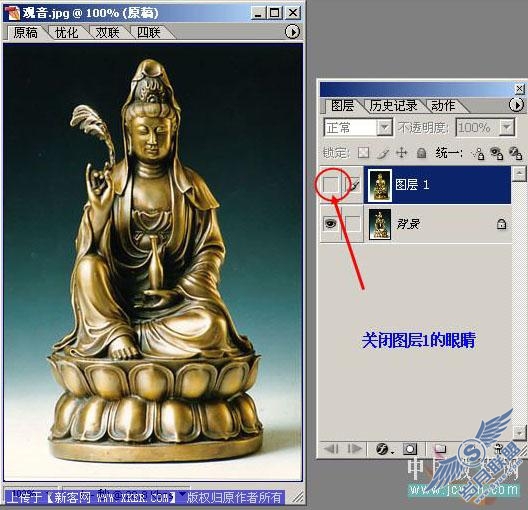
Task: Click the lock image pixels brush icon
Action: tap(382, 153)
